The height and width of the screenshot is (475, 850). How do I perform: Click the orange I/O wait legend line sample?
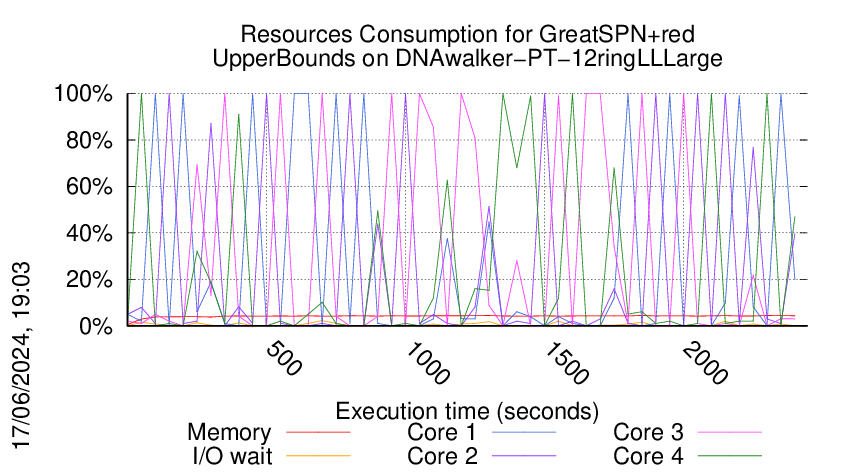pos(318,456)
